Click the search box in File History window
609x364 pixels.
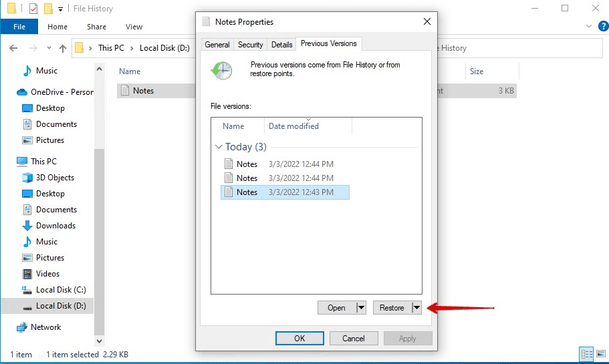click(519, 48)
